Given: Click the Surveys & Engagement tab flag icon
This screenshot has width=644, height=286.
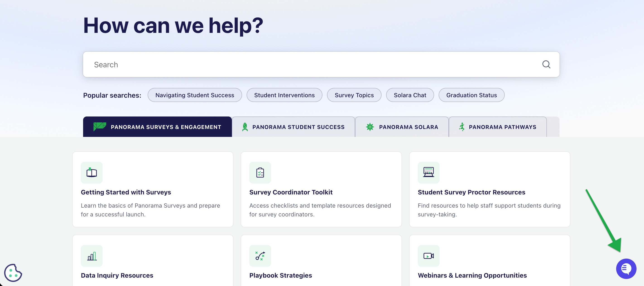Looking at the screenshot, I should click(x=99, y=127).
